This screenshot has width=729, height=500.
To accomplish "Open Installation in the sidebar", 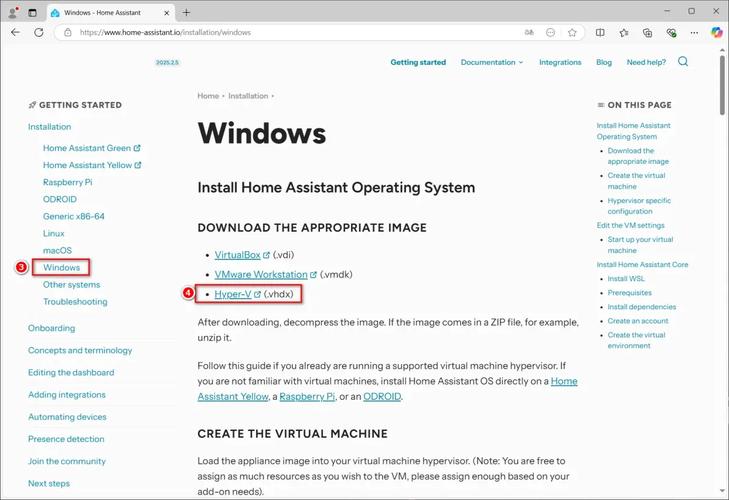I will point(49,127).
